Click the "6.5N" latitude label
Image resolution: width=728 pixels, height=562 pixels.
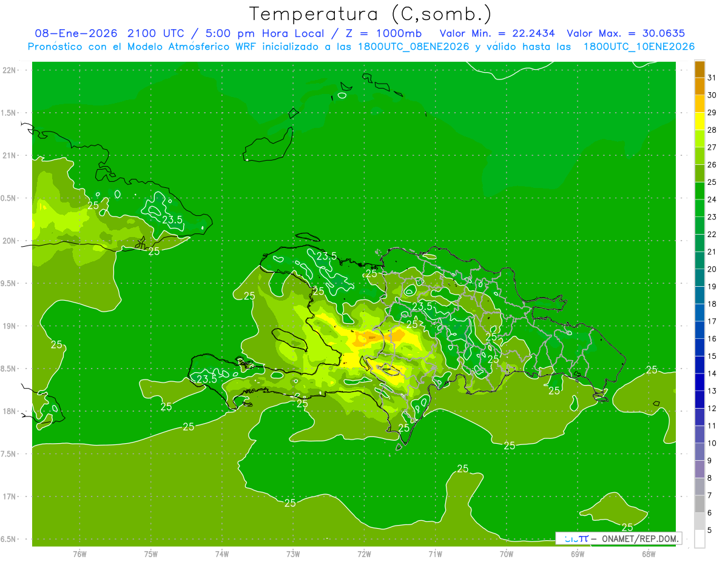pos(8,539)
